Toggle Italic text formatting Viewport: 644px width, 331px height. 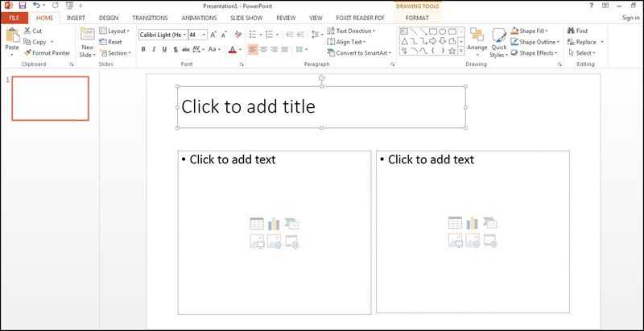tap(155, 49)
